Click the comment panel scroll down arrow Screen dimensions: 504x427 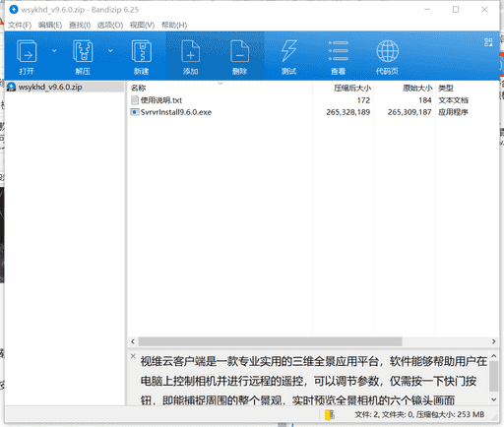click(x=494, y=399)
